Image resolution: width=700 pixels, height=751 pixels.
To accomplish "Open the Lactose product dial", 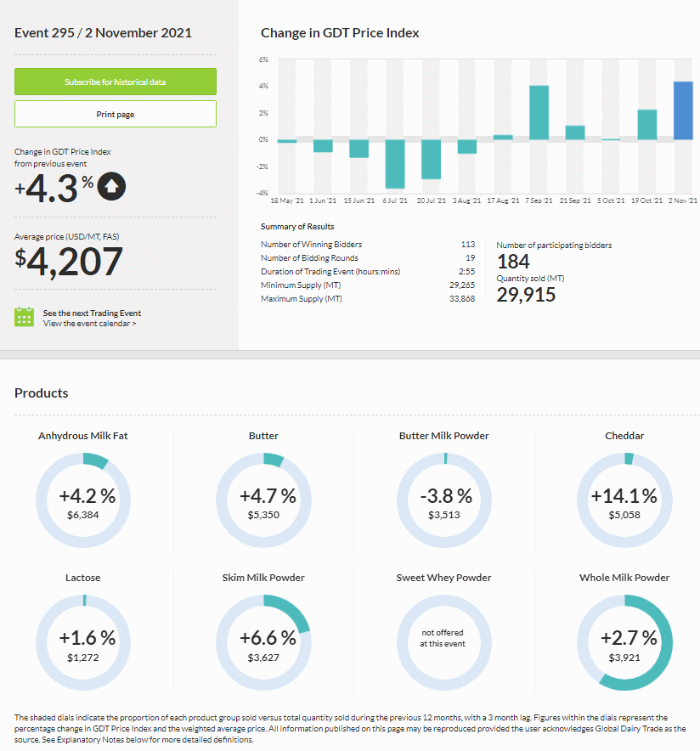I will tap(83, 643).
